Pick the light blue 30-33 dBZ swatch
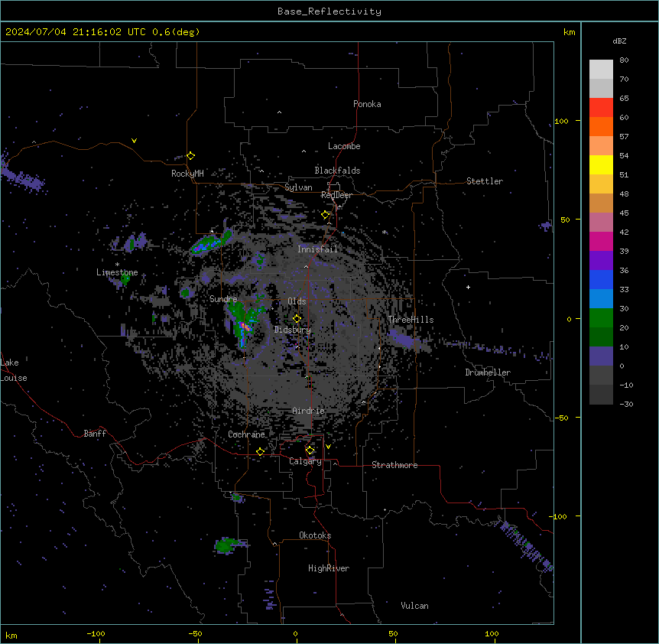Image resolution: width=659 pixels, height=644 pixels. (x=601, y=299)
